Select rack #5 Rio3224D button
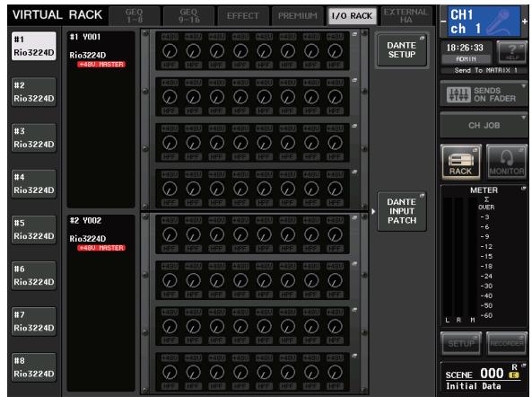Screen dimensions: 532x397 click(34, 230)
